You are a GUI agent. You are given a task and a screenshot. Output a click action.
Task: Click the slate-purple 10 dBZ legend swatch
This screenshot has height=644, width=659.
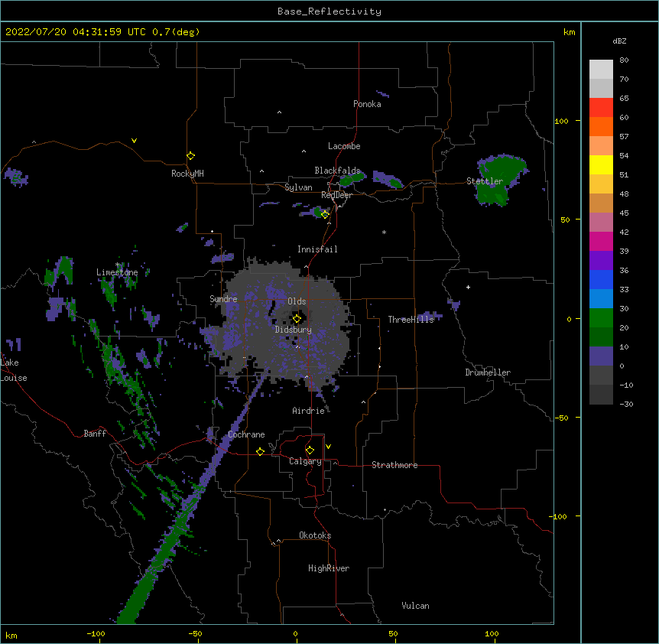601,356
